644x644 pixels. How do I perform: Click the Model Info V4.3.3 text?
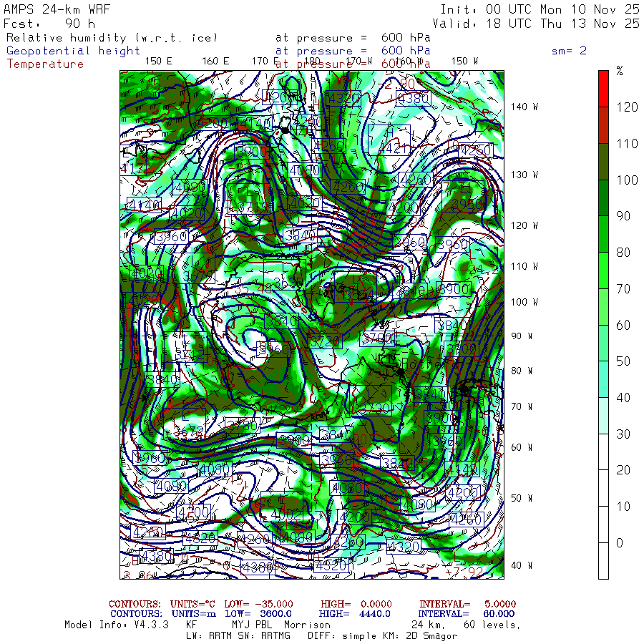[116, 625]
